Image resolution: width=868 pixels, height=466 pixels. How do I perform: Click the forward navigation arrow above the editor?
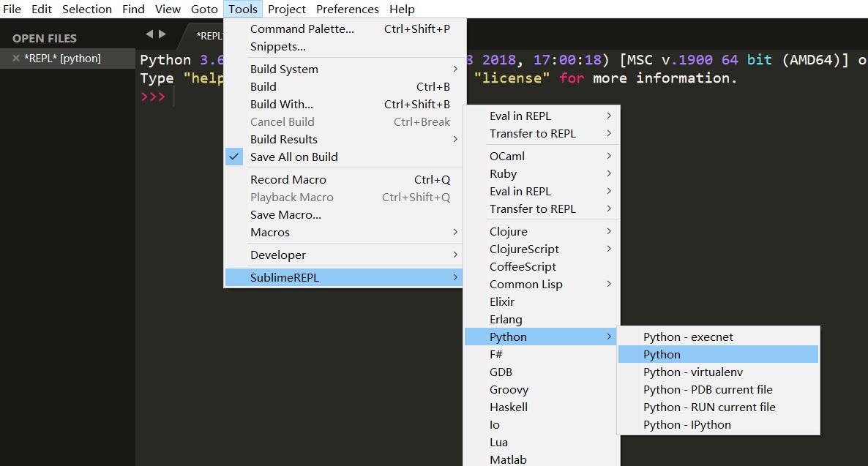coord(161,33)
